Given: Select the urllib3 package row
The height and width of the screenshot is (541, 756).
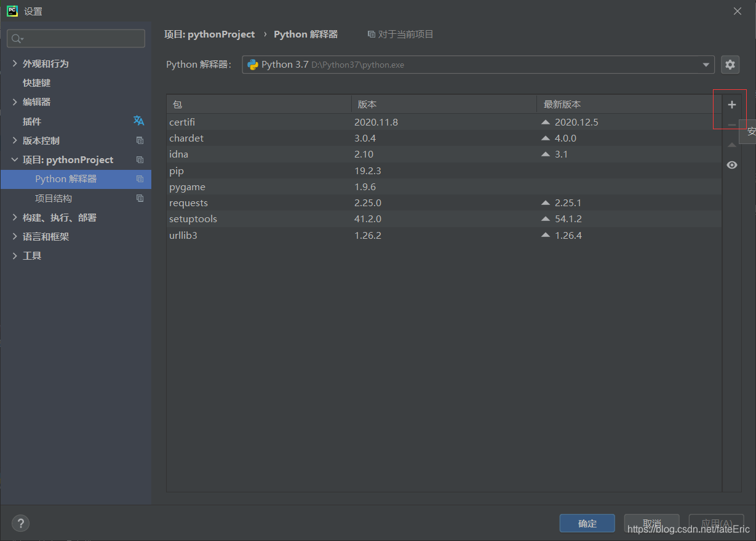Looking at the screenshot, I should tap(444, 234).
